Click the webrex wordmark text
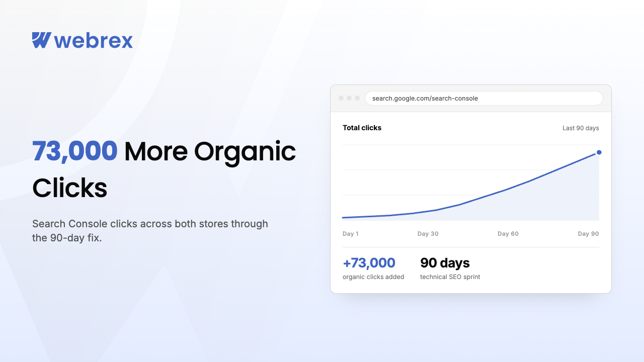 pos(94,40)
